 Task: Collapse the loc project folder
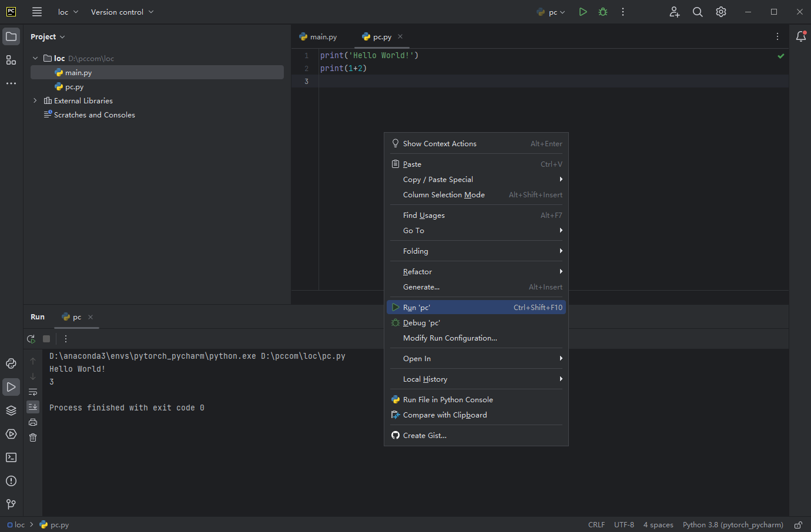pyautogui.click(x=35, y=58)
